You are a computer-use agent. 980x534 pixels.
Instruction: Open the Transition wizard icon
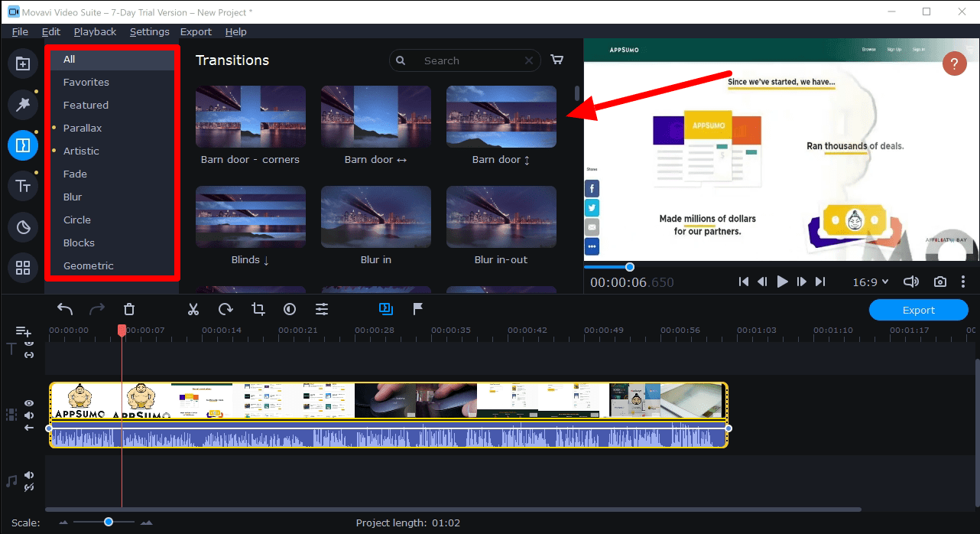(x=385, y=309)
